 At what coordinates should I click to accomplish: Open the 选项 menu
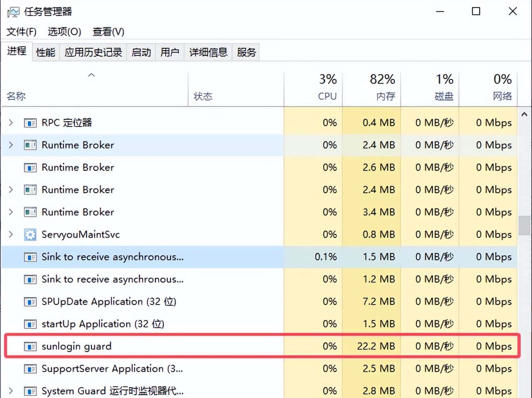pos(64,32)
